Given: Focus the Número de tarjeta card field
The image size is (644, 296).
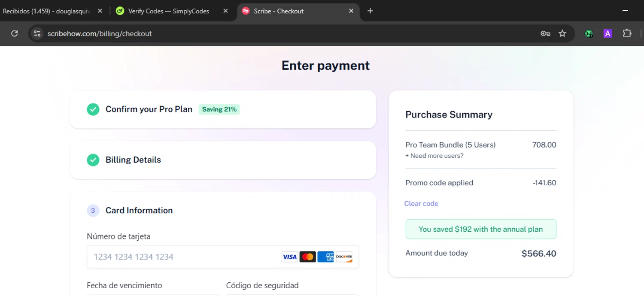Looking at the screenshot, I should pyautogui.click(x=223, y=257).
